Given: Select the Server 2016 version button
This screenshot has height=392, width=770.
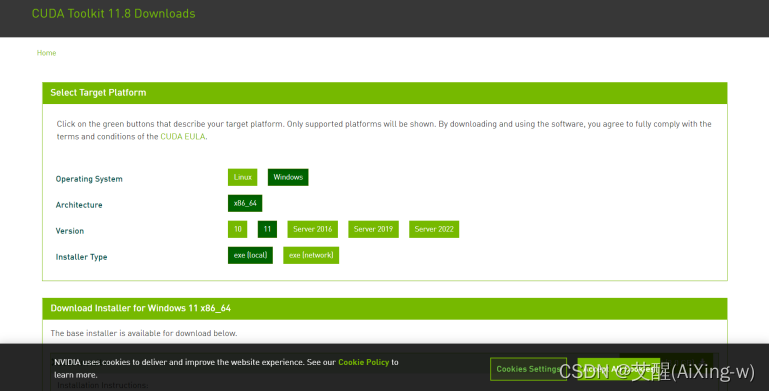Looking at the screenshot, I should tap(312, 229).
